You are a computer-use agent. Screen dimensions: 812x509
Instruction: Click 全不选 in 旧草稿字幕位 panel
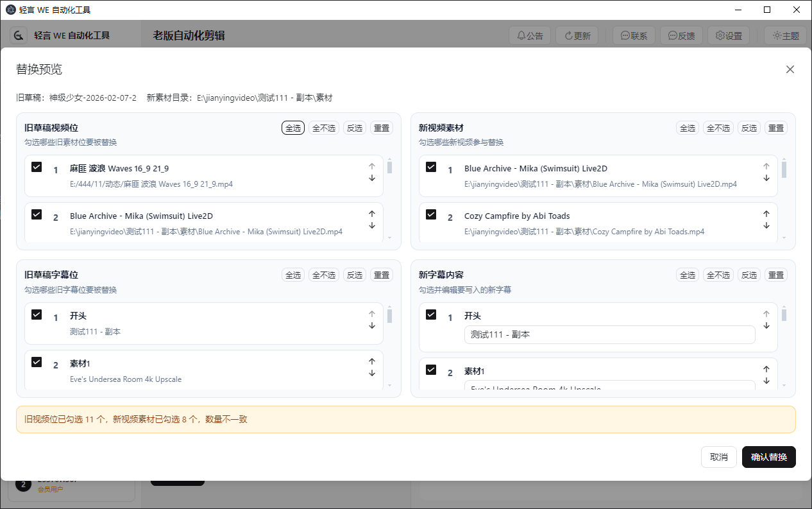tap(324, 275)
